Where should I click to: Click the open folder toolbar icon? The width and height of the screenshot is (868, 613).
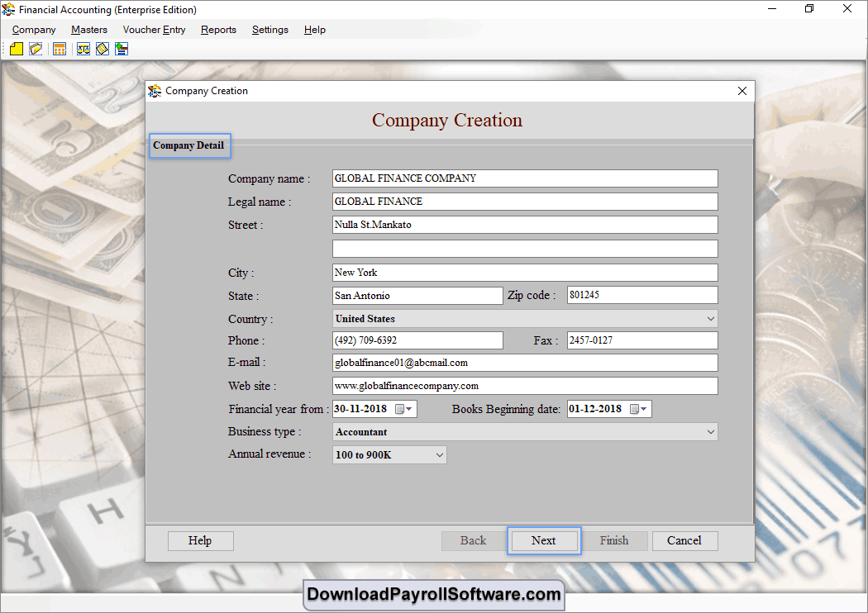(x=36, y=49)
